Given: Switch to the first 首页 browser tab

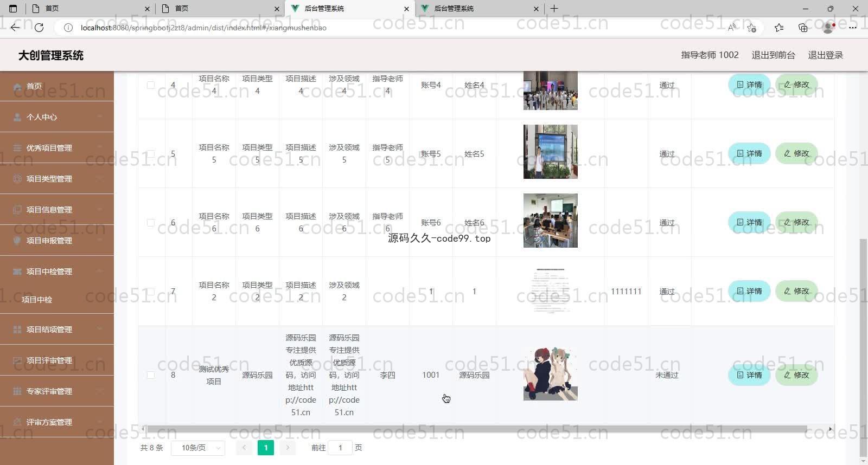Looking at the screenshot, I should tap(90, 9).
